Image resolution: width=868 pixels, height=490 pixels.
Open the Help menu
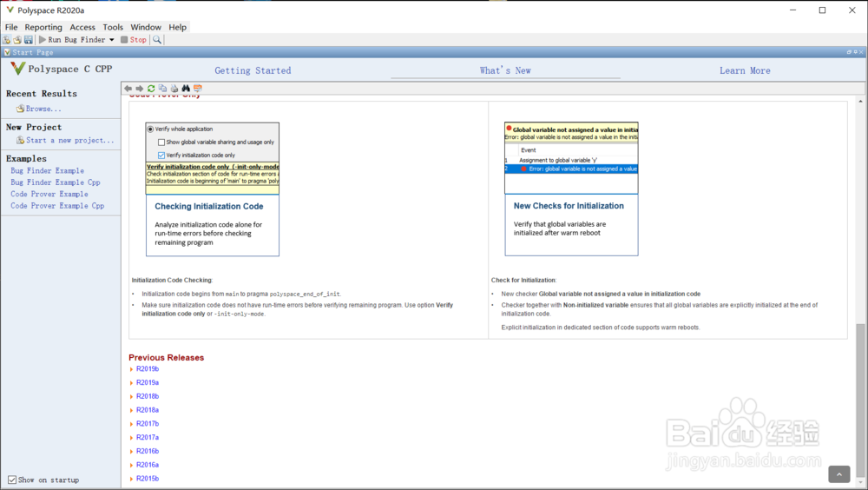[x=178, y=27]
